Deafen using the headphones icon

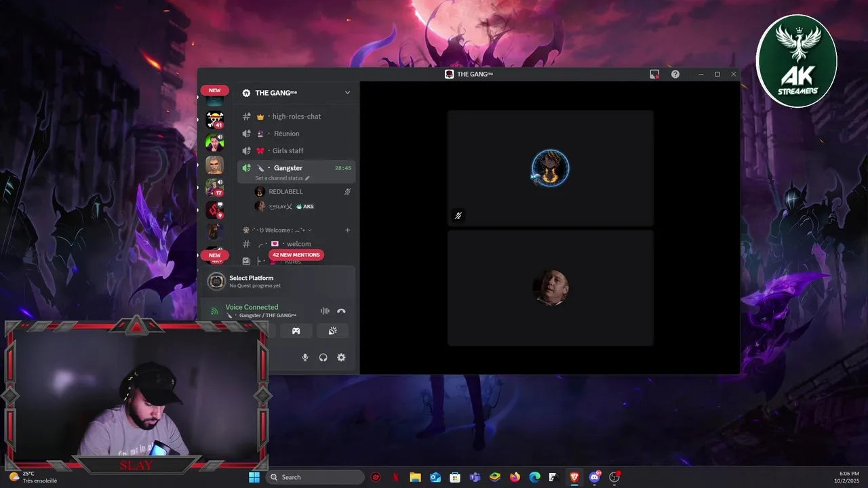(323, 357)
